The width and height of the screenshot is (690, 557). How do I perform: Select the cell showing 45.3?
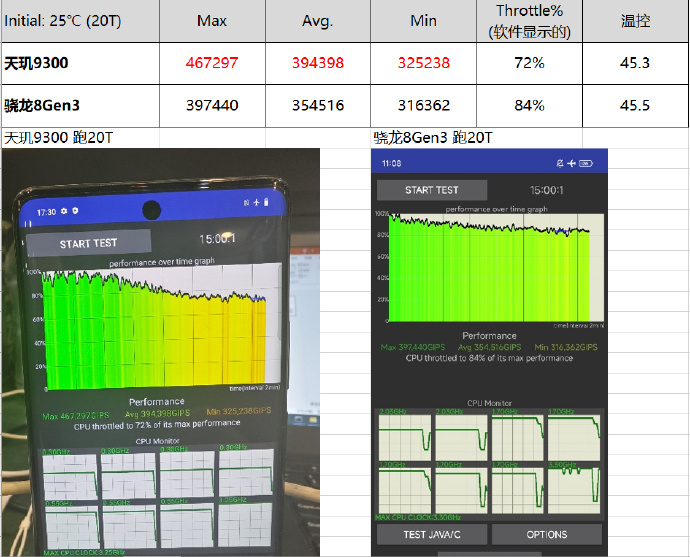[635, 63]
